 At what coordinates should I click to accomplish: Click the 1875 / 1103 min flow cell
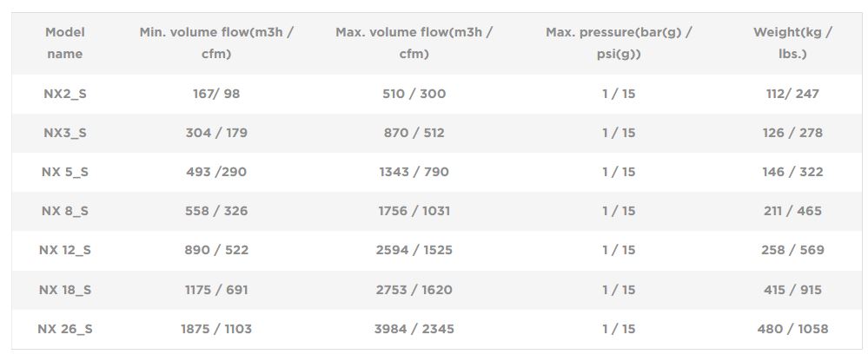click(216, 329)
